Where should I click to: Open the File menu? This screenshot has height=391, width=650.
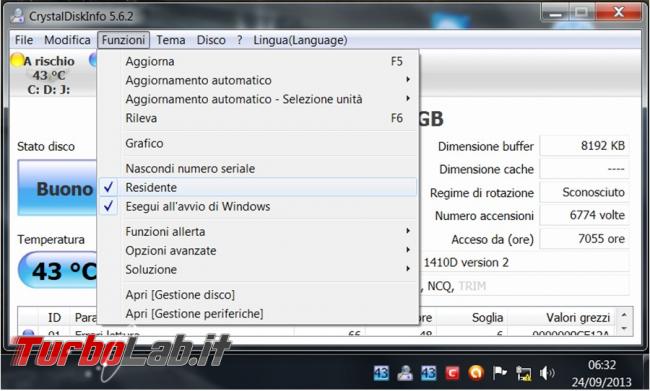point(24,40)
